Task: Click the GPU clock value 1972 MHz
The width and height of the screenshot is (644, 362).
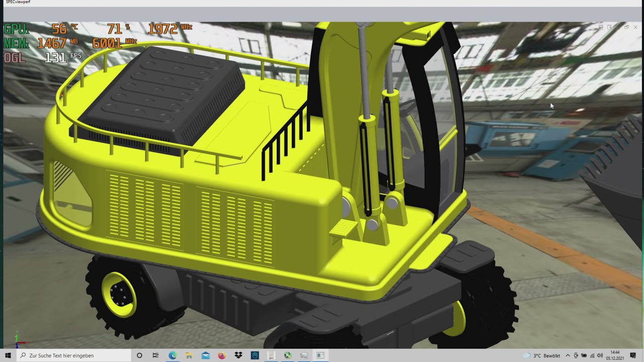Action: pyautogui.click(x=170, y=29)
